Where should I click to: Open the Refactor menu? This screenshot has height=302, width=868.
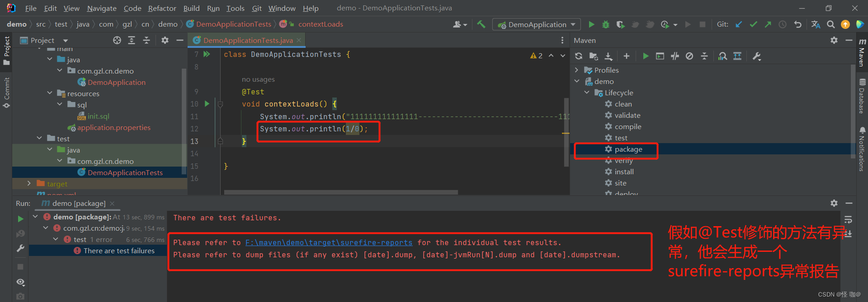coord(162,8)
